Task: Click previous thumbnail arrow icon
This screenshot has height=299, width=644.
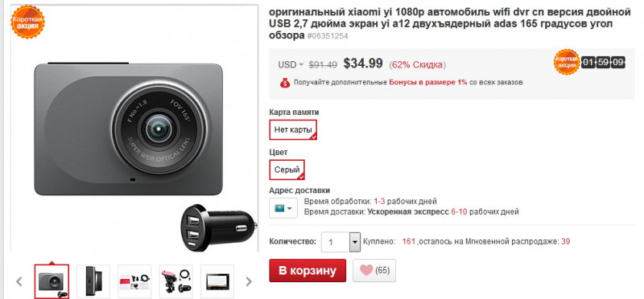Action: coord(19,281)
